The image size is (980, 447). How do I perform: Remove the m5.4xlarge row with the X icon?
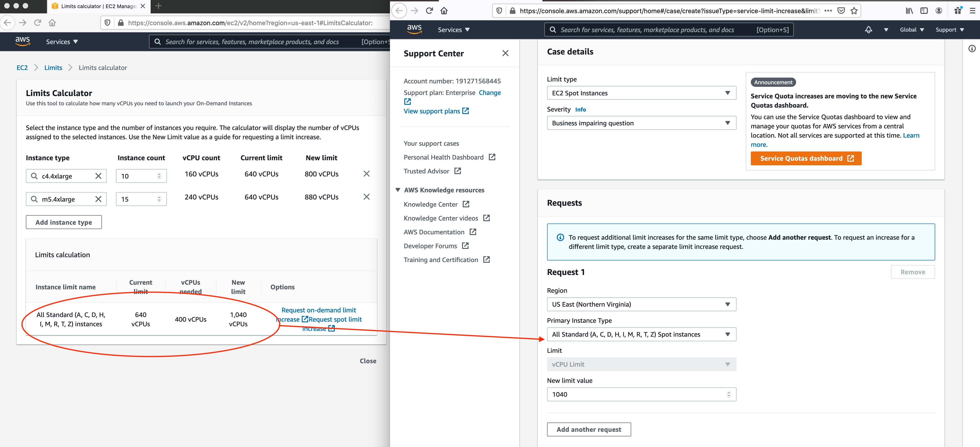[366, 197]
